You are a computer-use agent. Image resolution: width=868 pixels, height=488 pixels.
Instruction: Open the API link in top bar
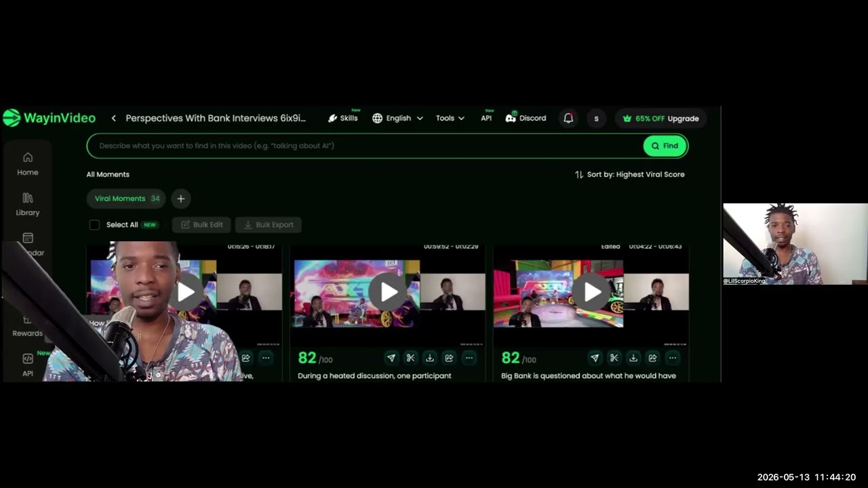pyautogui.click(x=486, y=118)
